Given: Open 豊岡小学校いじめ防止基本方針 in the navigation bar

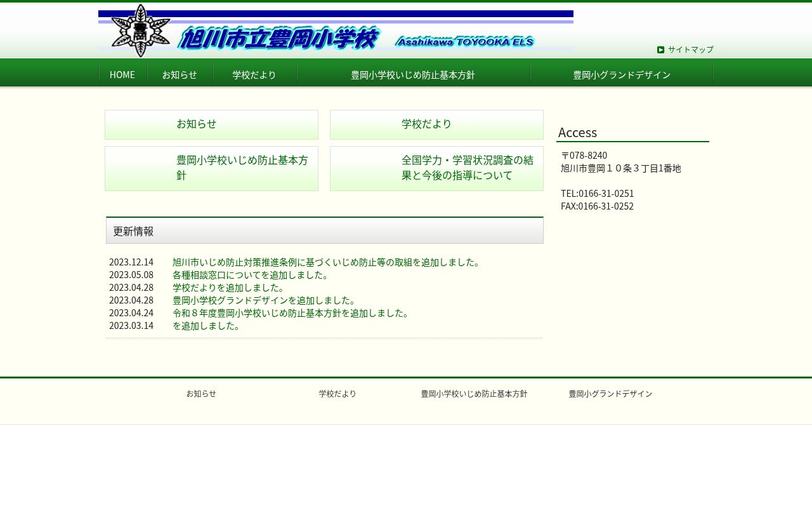Looking at the screenshot, I should point(413,74).
